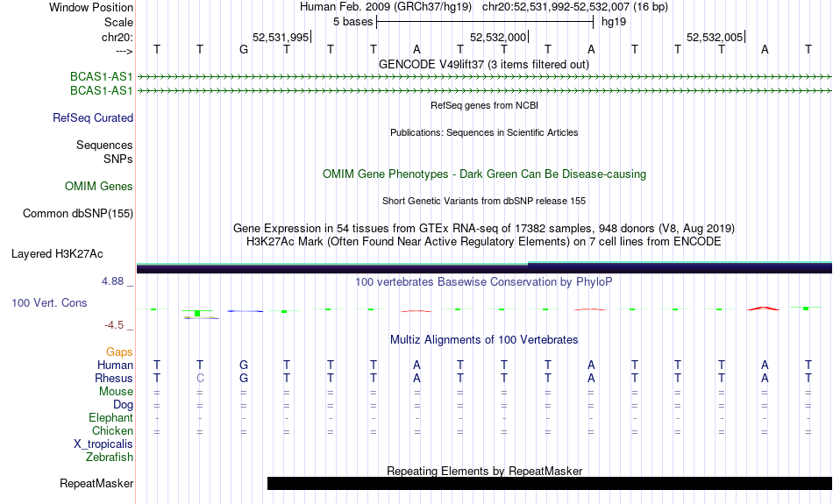Screen dimensions: 833x504
Task: Click the 52,531,995 position ruler label
Action: click(281, 37)
